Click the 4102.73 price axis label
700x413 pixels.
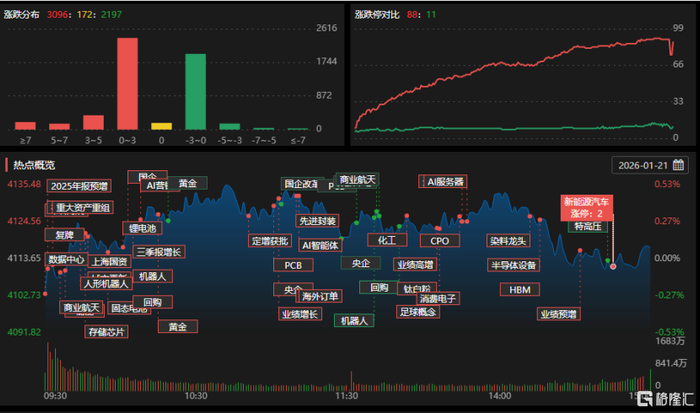(24, 295)
